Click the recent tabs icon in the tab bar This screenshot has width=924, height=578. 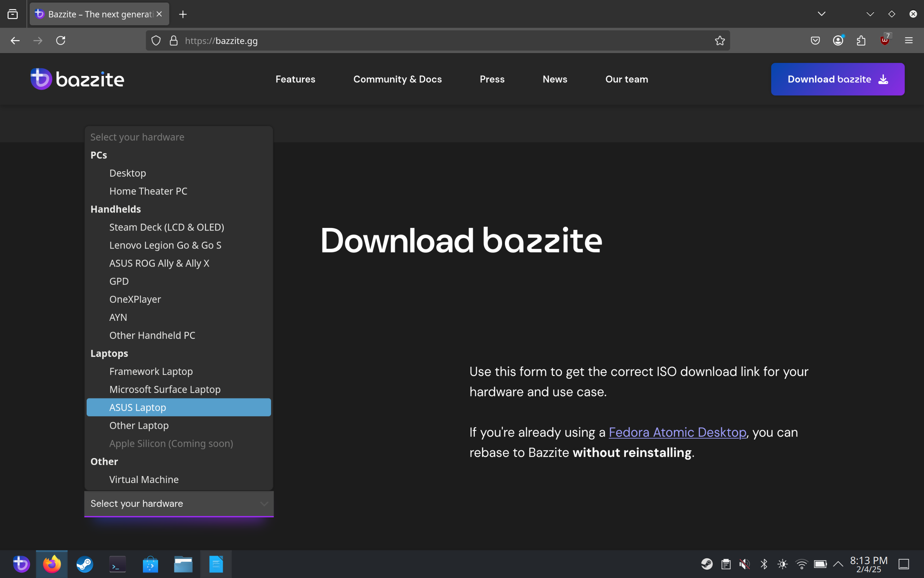(13, 14)
